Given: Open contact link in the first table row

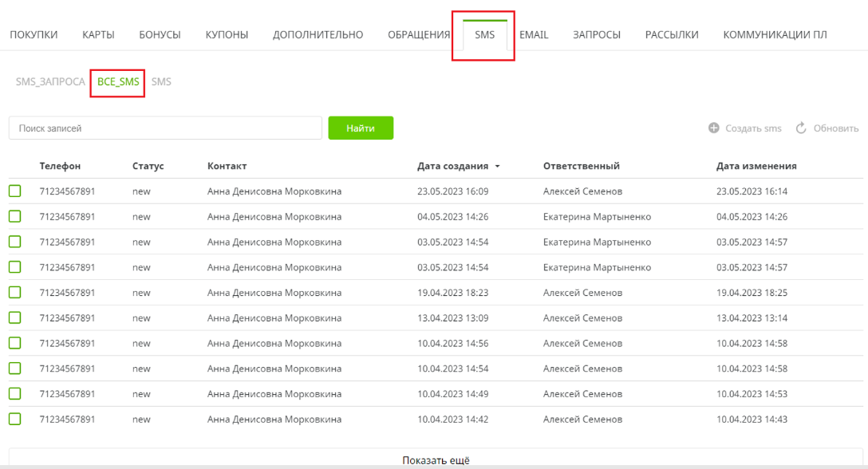Looking at the screenshot, I should (274, 191).
